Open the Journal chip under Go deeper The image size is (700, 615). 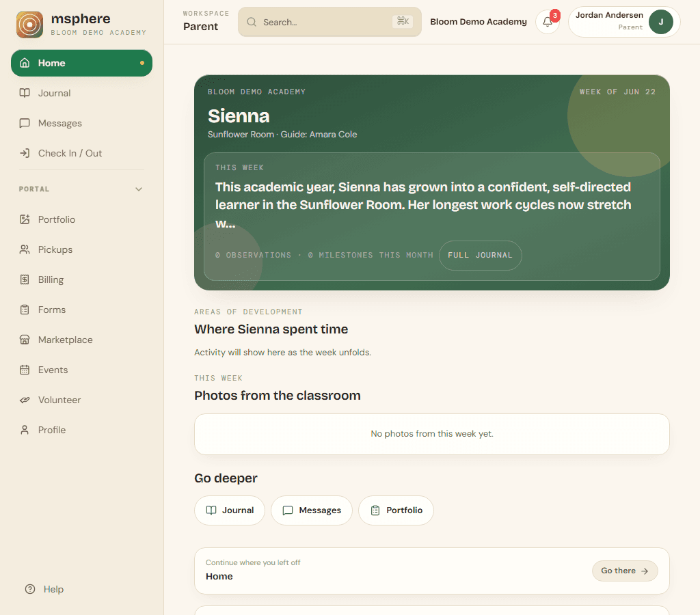[x=230, y=510]
